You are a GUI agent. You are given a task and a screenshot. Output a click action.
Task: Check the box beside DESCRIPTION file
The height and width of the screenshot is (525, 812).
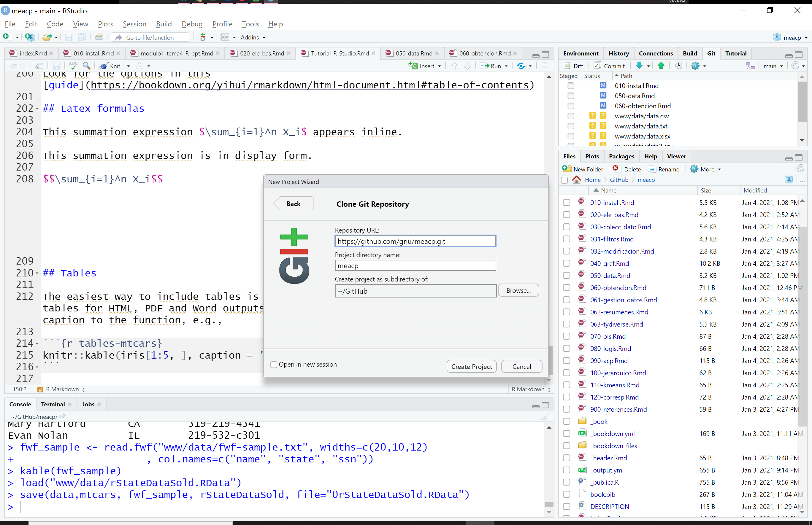567,507
